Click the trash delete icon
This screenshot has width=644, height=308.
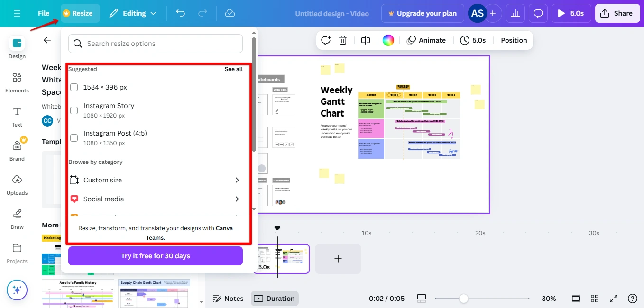[x=343, y=40]
